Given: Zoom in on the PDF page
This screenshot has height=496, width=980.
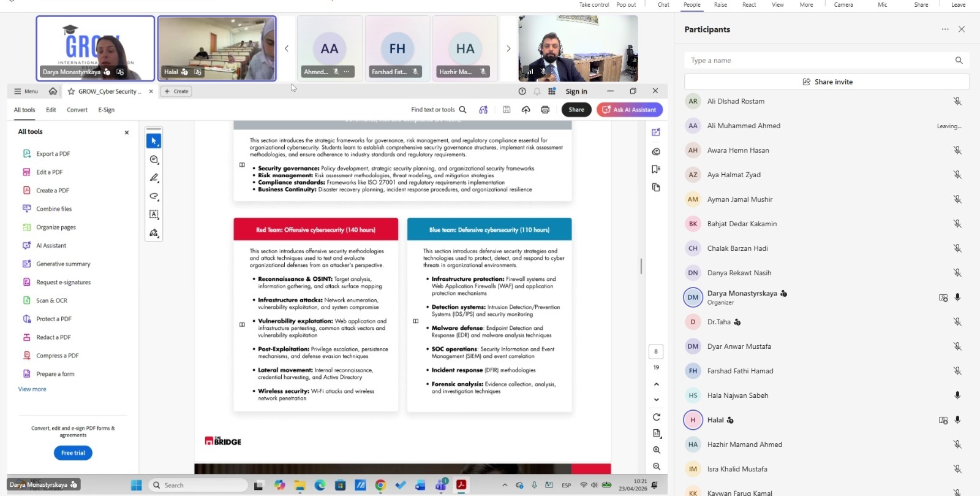Looking at the screenshot, I should click(x=656, y=450).
